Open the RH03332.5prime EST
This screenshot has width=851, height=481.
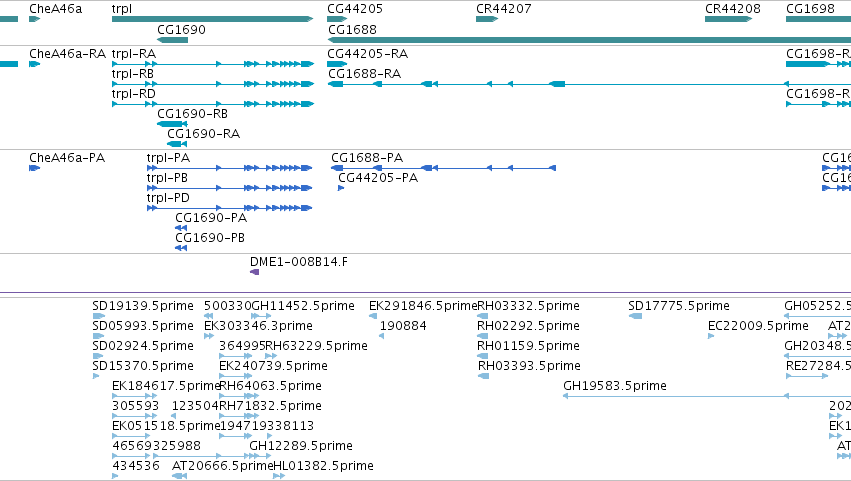click(482, 316)
